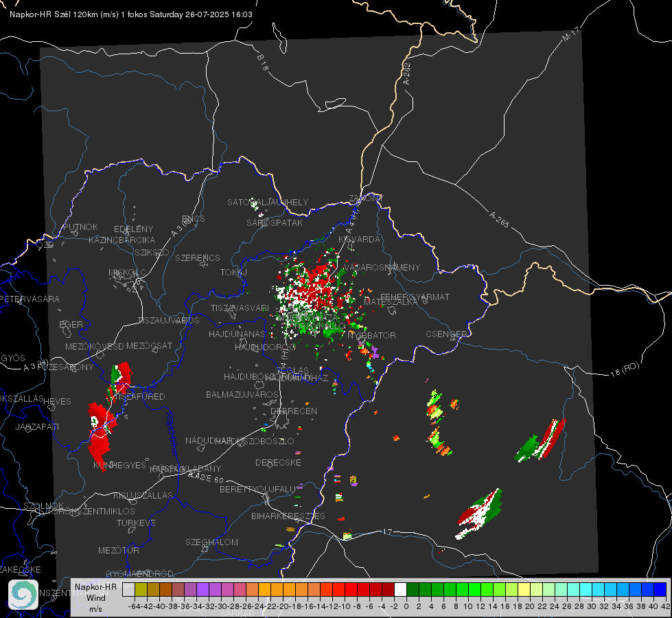672x618 pixels.
Task: Click the A-262 road label
Action: click(x=407, y=73)
